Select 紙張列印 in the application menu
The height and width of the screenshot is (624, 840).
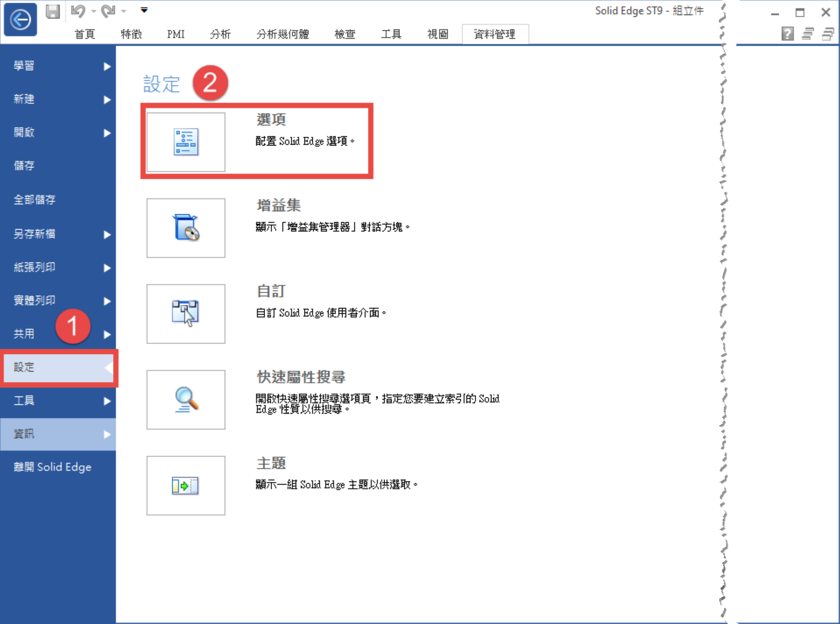coord(58,267)
